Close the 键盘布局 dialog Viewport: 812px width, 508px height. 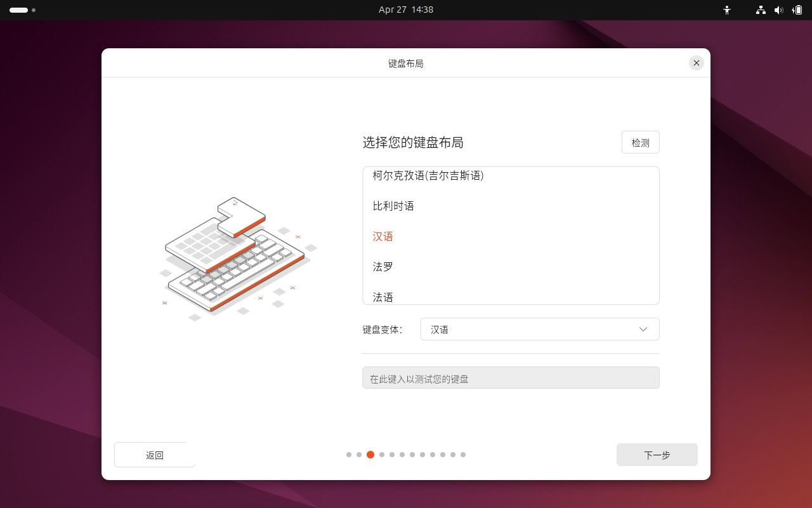697,63
